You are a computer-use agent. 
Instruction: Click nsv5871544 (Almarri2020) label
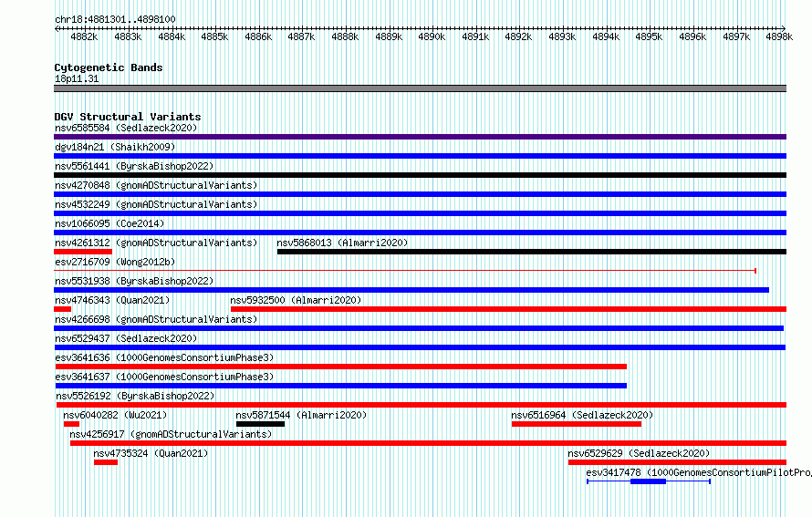click(x=301, y=415)
